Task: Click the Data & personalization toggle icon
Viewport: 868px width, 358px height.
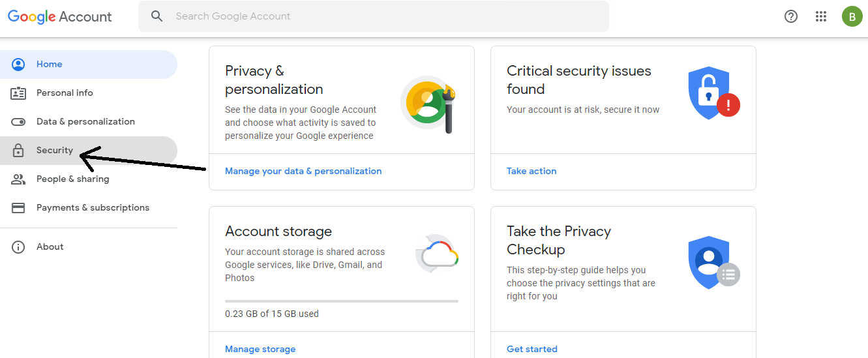Action: [x=18, y=121]
